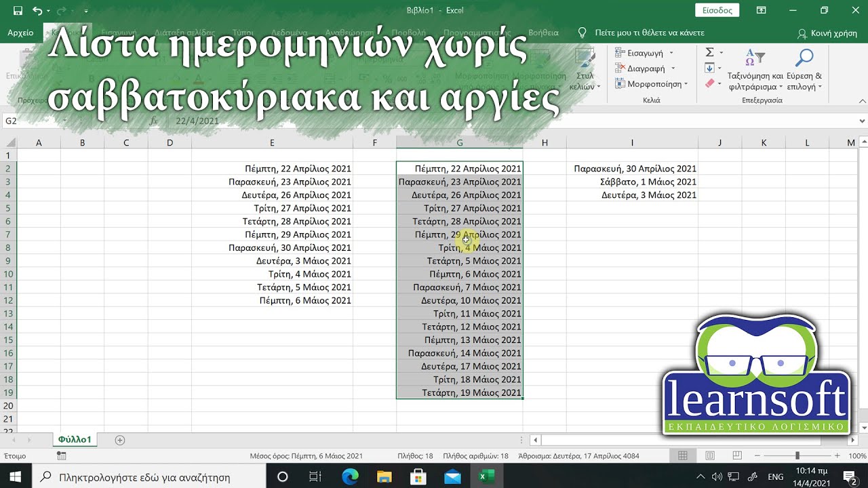Open the Αρχείο tab

[20, 33]
